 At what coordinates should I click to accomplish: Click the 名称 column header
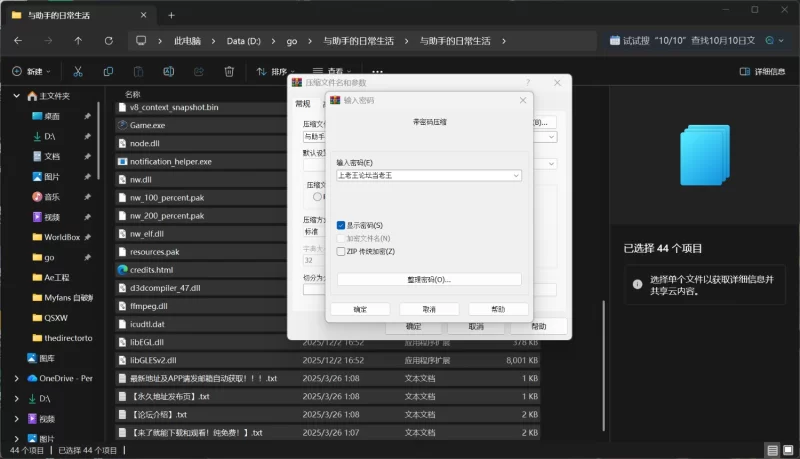click(133, 94)
